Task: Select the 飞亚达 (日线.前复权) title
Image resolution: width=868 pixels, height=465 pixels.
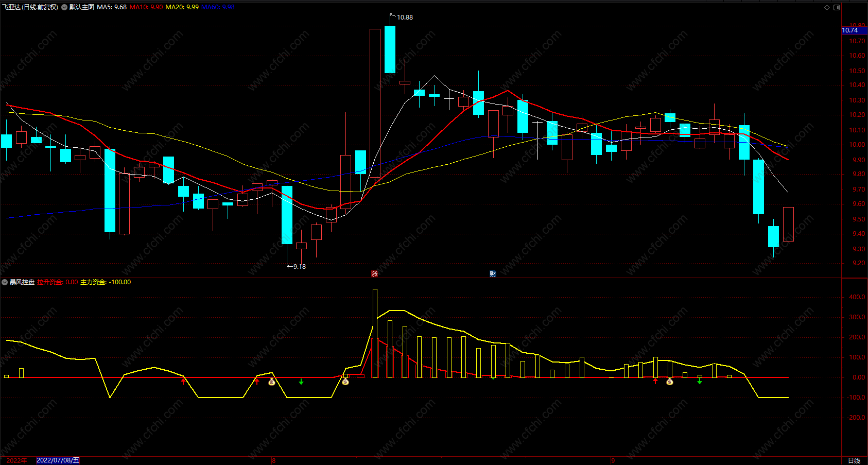Action: coord(30,7)
